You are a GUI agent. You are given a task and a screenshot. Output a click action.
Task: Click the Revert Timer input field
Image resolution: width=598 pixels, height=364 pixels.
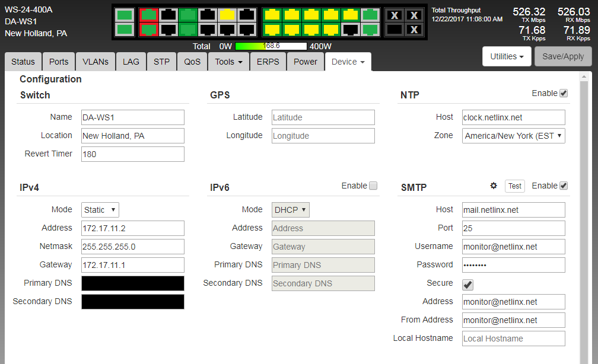pyautogui.click(x=133, y=154)
